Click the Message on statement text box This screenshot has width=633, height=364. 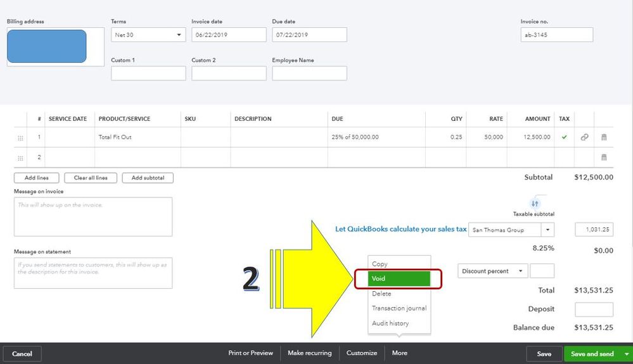point(93,273)
